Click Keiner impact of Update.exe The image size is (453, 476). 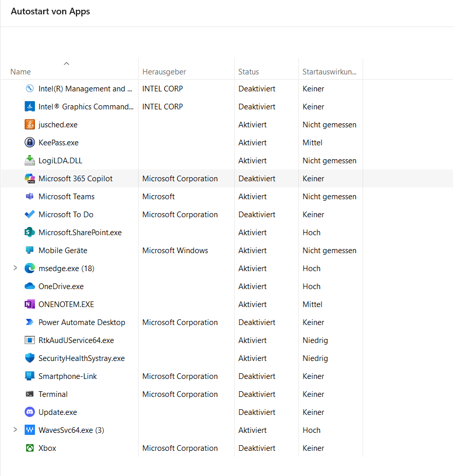coord(313,412)
